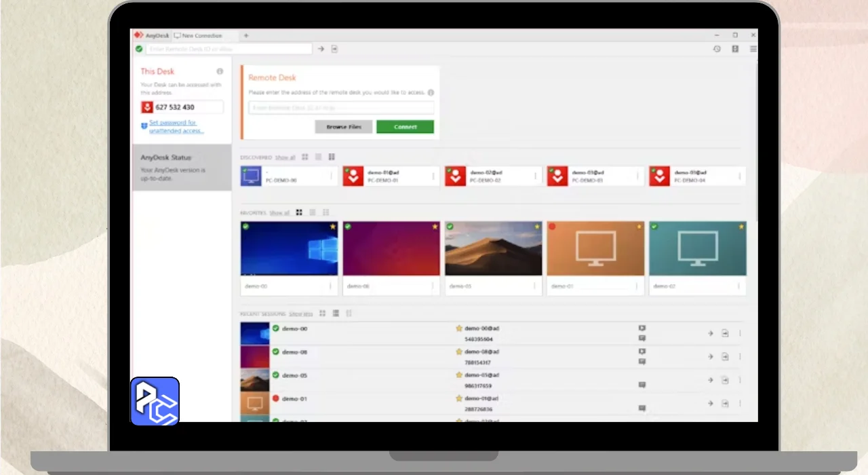The image size is (868, 475).
Task: Switch Favorites section to details view
Action: point(326,212)
